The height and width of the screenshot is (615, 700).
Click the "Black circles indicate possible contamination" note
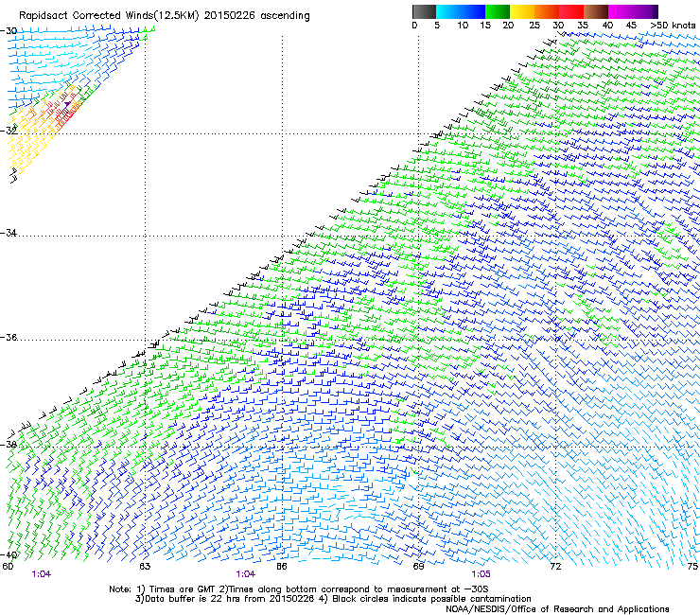point(431,599)
